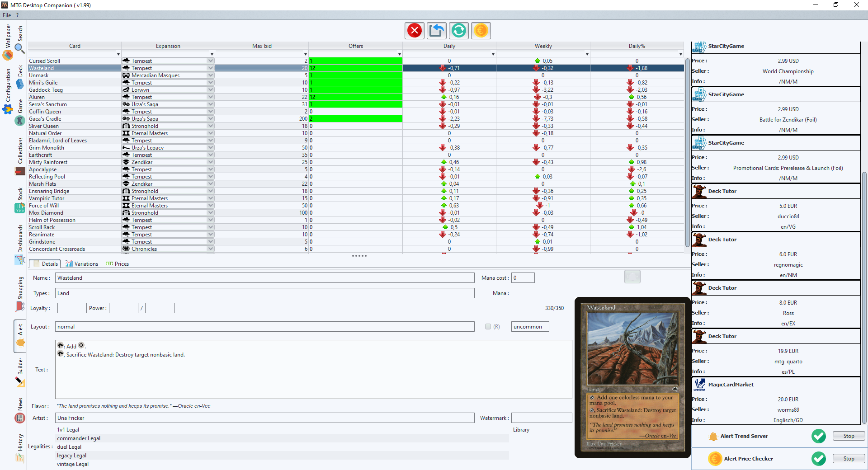Sort by the Offers column header
The width and height of the screenshot is (868, 470).
[356, 46]
